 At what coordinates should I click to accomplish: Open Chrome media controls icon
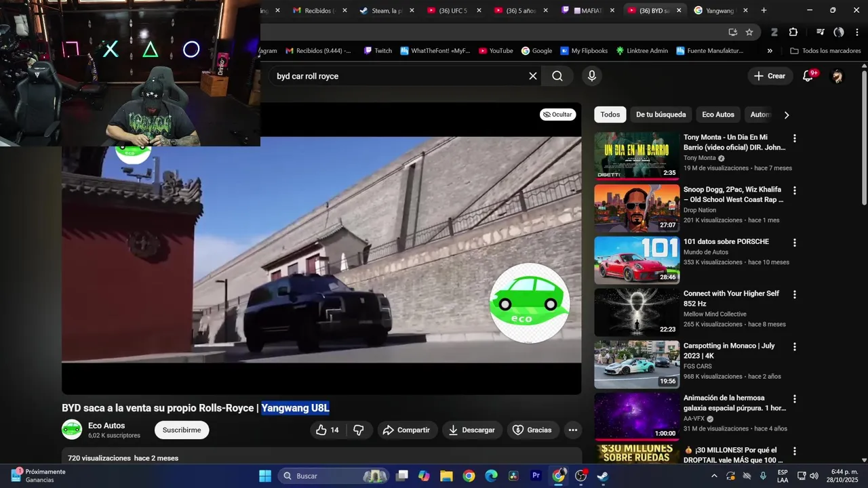coord(820,32)
